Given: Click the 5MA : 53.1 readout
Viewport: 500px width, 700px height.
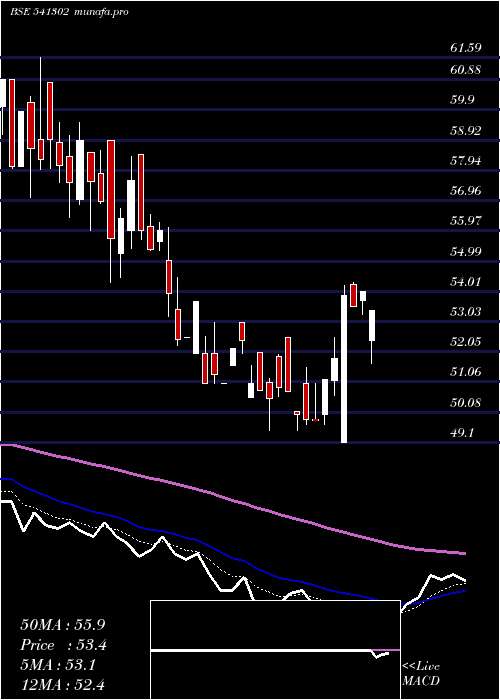Looking at the screenshot, I should 58,665.
